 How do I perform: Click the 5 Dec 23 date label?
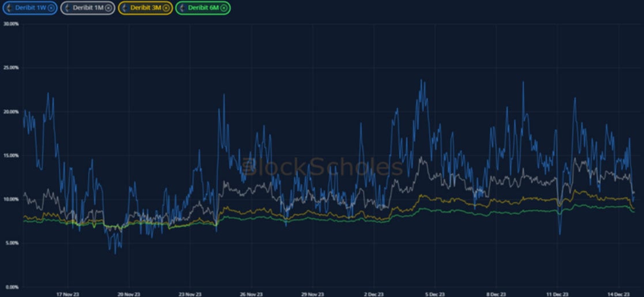tap(434, 293)
